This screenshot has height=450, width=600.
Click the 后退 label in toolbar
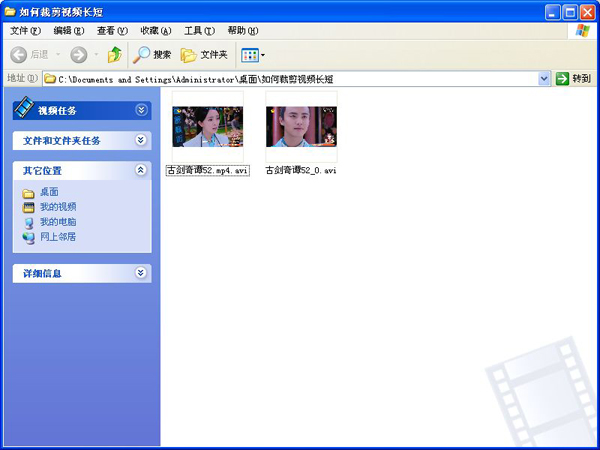pos(39,55)
